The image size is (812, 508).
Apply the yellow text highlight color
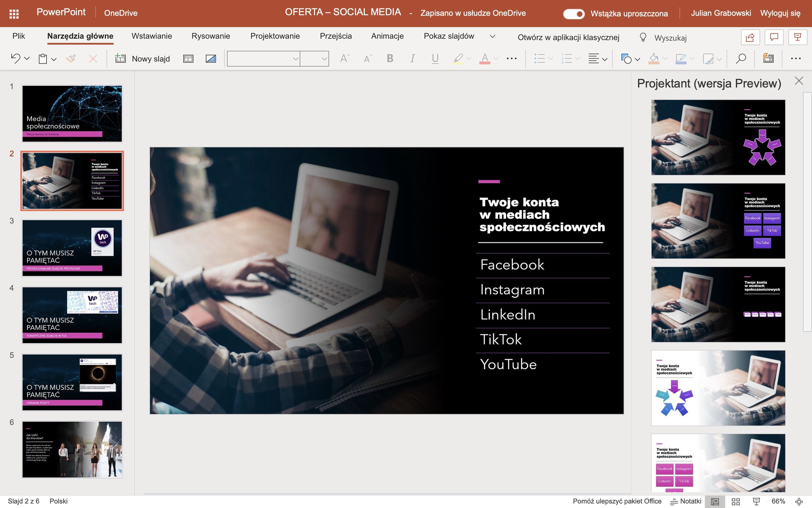(x=458, y=59)
